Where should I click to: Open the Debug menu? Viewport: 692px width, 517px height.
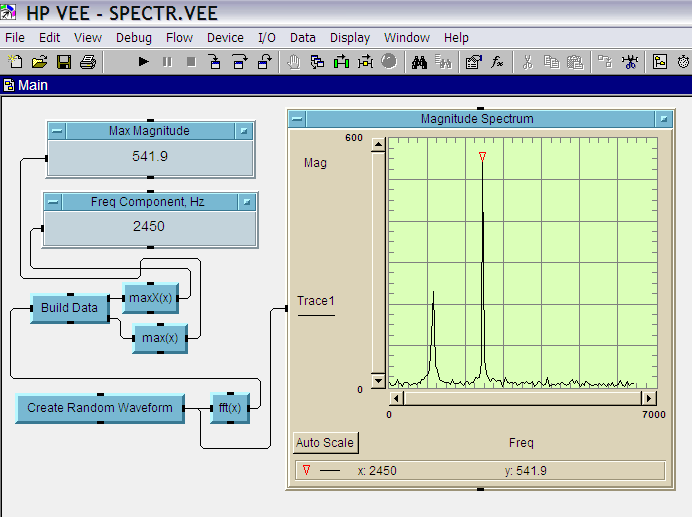[x=134, y=38]
